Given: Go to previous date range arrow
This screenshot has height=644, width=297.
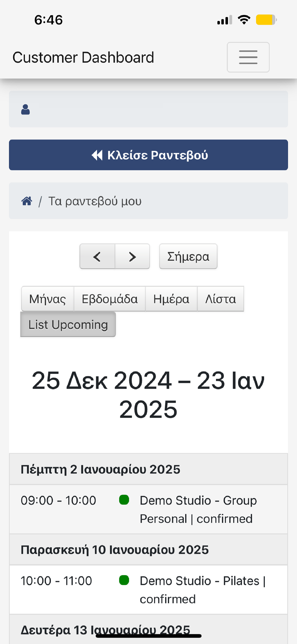Looking at the screenshot, I should point(97,257).
